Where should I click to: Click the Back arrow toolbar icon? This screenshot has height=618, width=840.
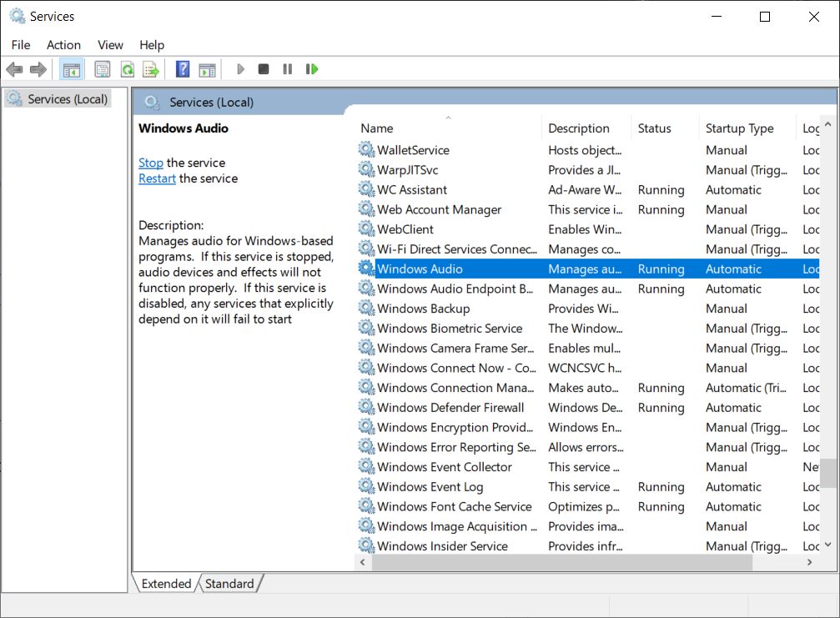pos(14,69)
